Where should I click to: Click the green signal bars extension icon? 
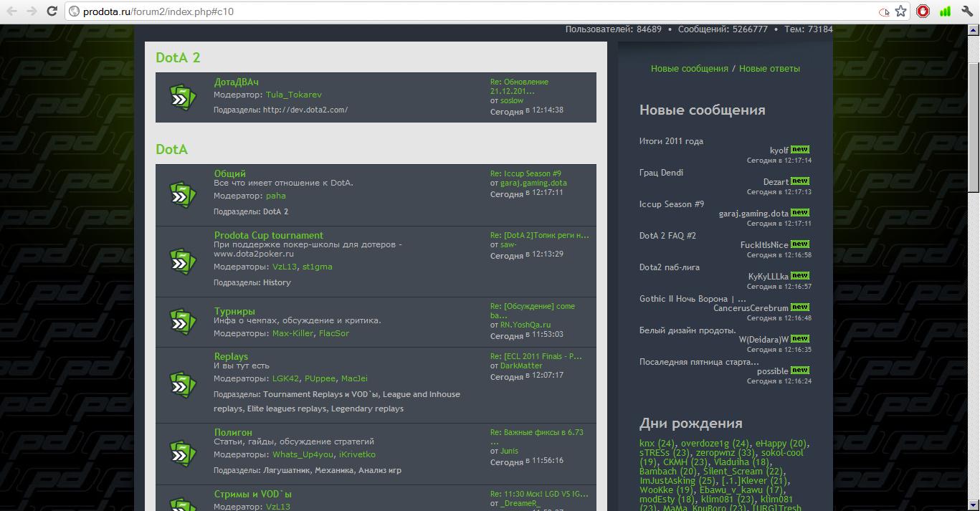click(x=945, y=11)
